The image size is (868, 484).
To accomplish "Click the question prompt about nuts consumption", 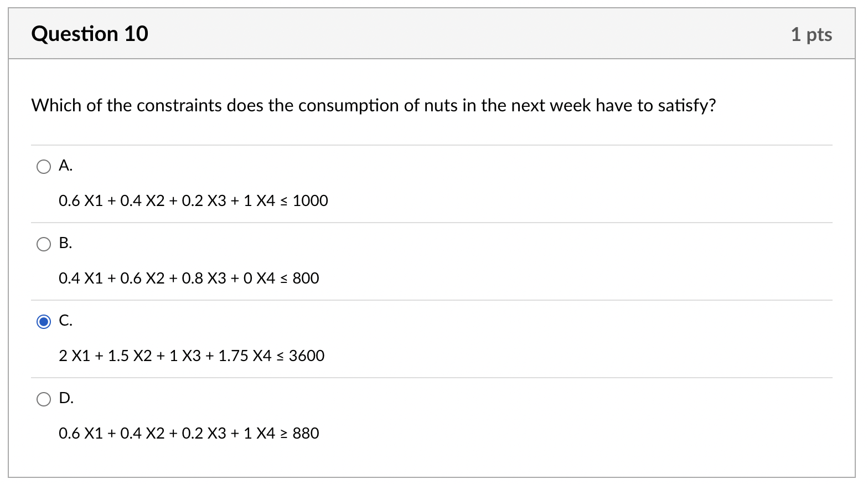I will [x=374, y=105].
